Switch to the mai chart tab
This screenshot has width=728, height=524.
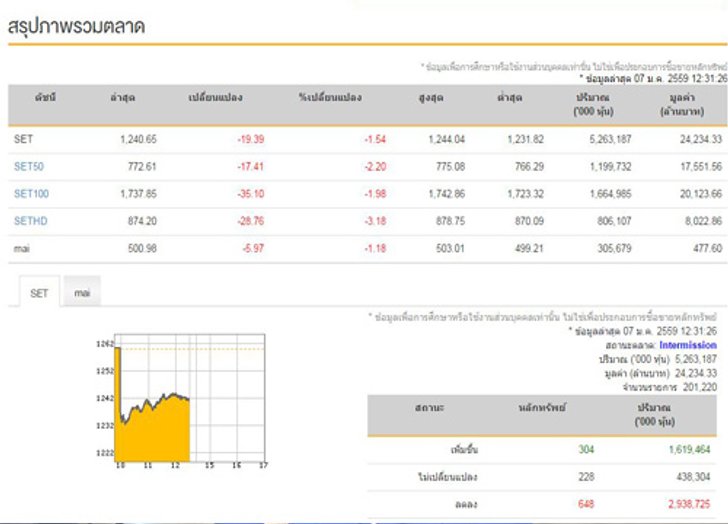pos(82,292)
